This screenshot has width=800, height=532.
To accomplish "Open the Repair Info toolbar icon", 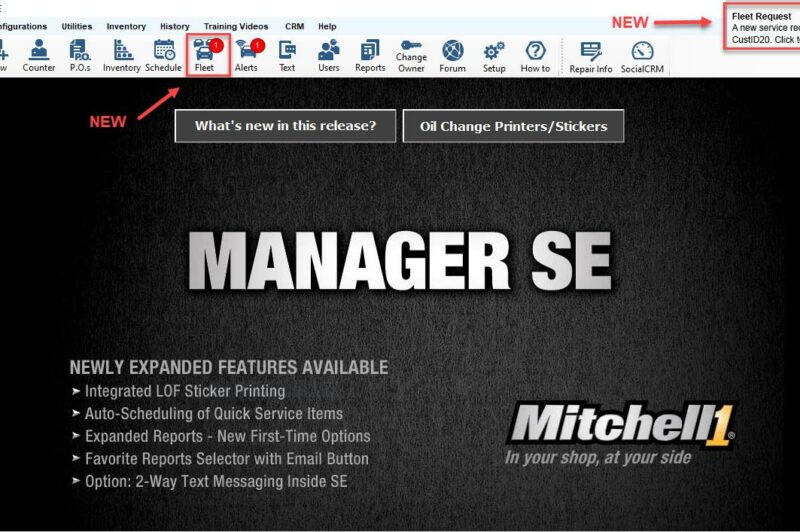I will (591, 57).
